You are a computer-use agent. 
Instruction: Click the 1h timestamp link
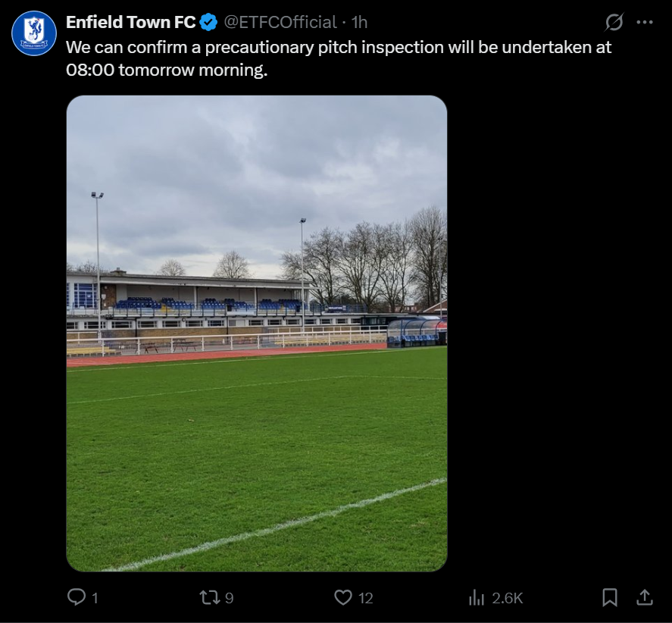[360, 23]
